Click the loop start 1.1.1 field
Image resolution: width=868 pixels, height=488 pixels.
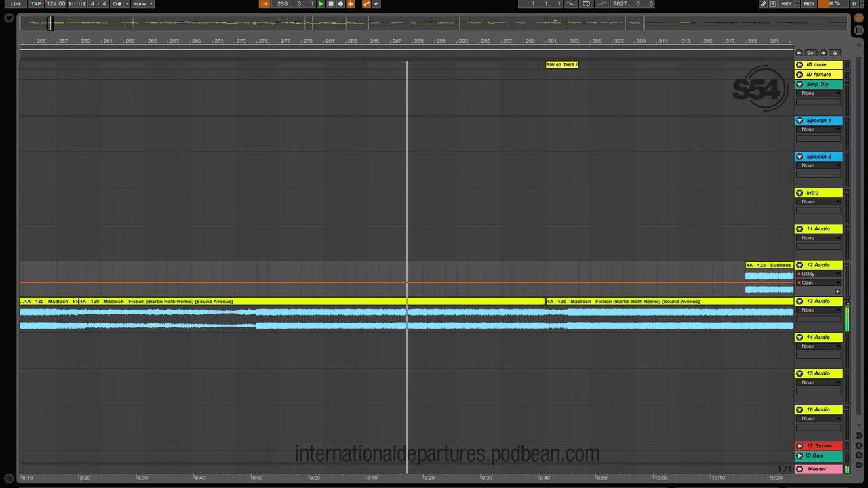click(x=541, y=4)
